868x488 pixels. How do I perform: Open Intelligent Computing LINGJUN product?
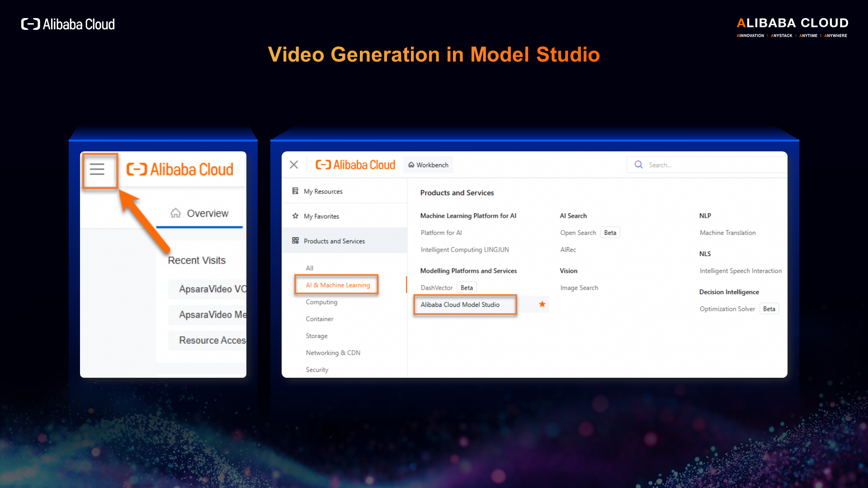[x=465, y=250]
